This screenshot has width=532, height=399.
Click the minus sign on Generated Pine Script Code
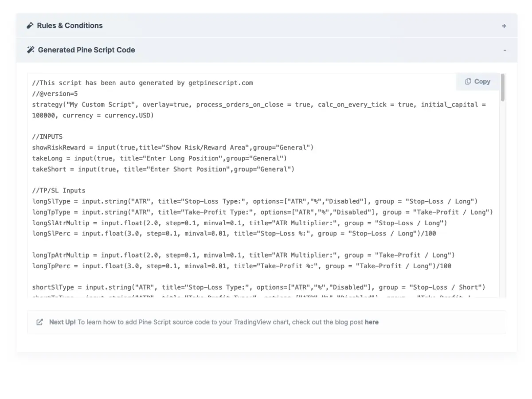(505, 50)
